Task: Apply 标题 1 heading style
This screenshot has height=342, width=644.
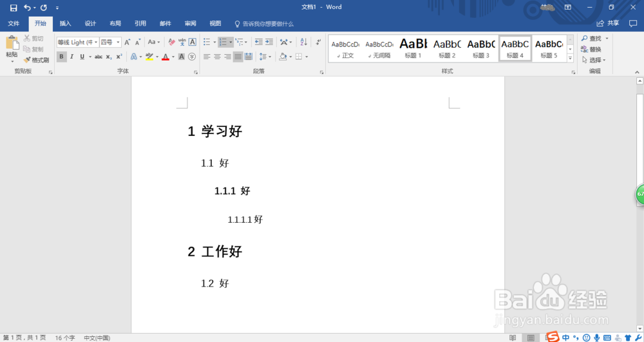Action: pyautogui.click(x=413, y=48)
